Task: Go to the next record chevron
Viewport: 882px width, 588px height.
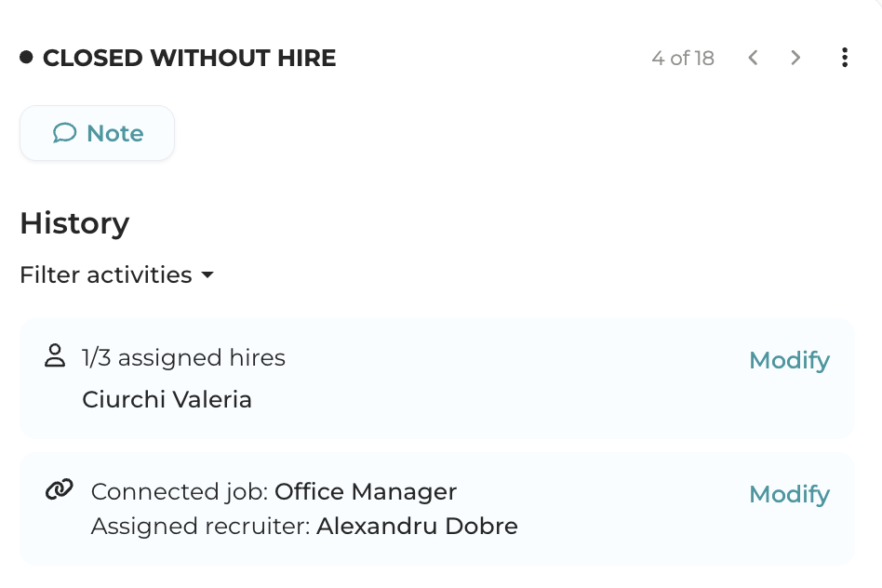Action: pyautogui.click(x=795, y=58)
